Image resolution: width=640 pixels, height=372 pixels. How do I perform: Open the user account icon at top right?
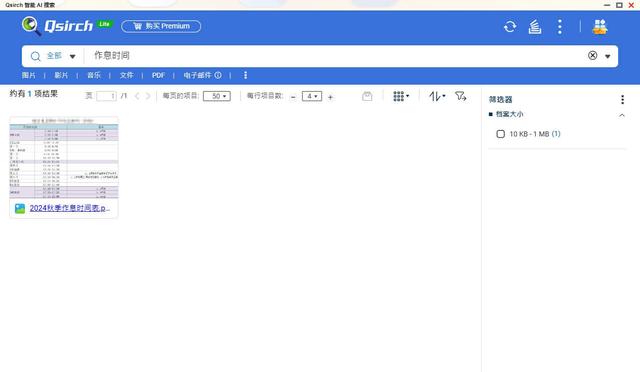pos(600,27)
